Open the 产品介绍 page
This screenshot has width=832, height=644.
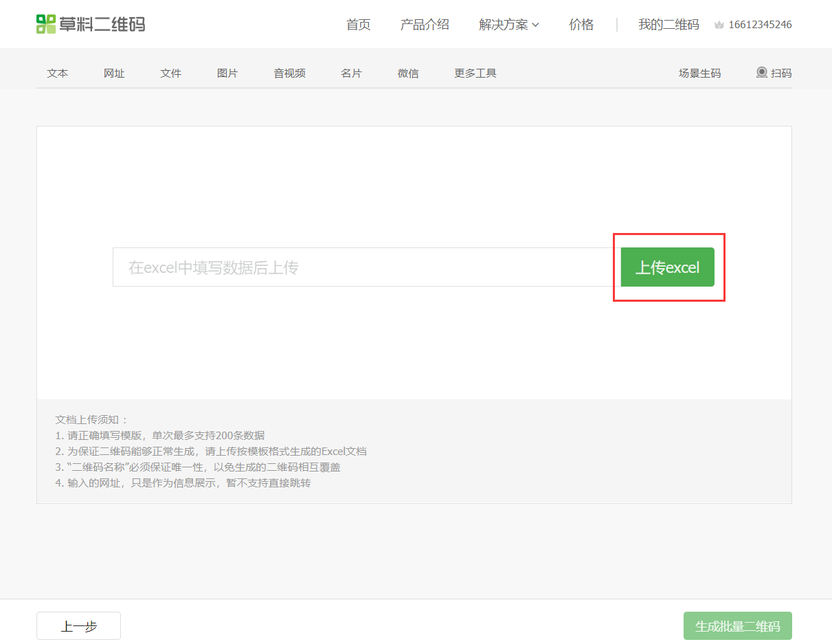point(425,24)
